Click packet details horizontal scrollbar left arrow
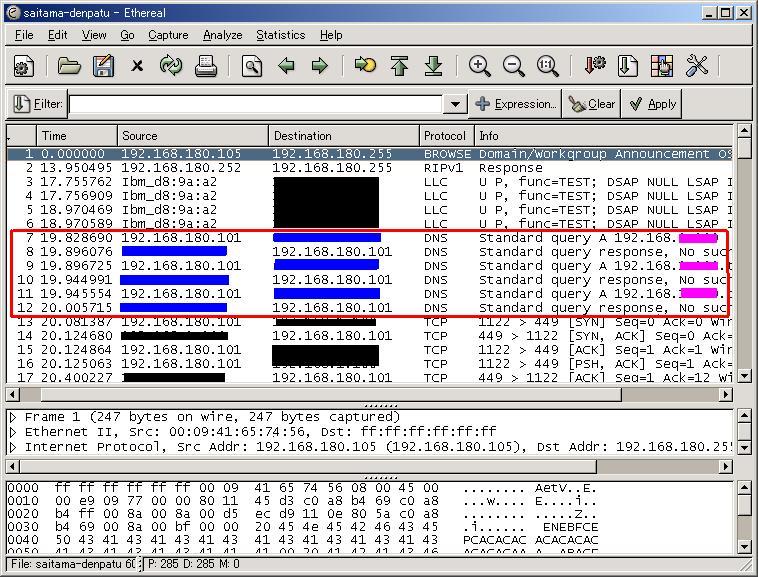 tap(13, 466)
